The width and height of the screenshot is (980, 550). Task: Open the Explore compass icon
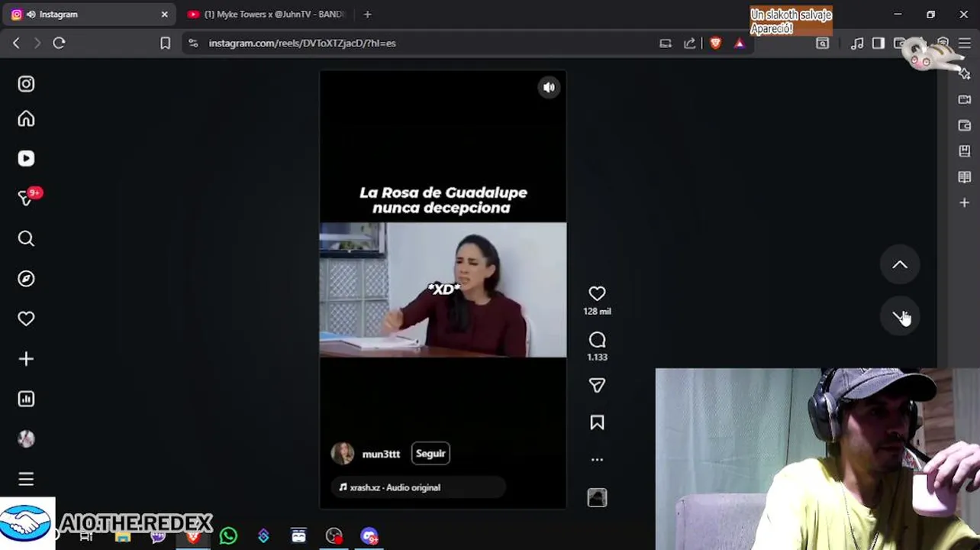point(26,279)
